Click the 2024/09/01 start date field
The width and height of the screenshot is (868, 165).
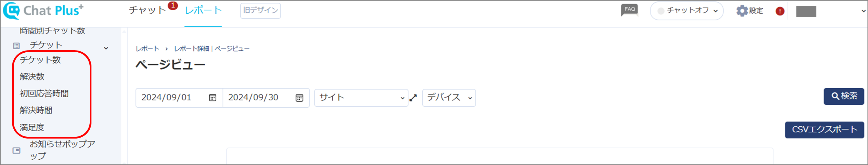point(179,98)
